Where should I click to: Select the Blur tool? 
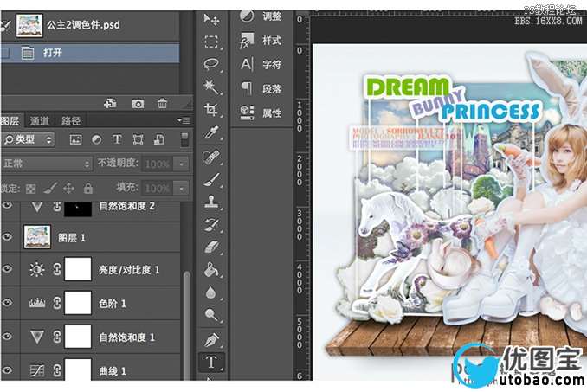(x=211, y=292)
